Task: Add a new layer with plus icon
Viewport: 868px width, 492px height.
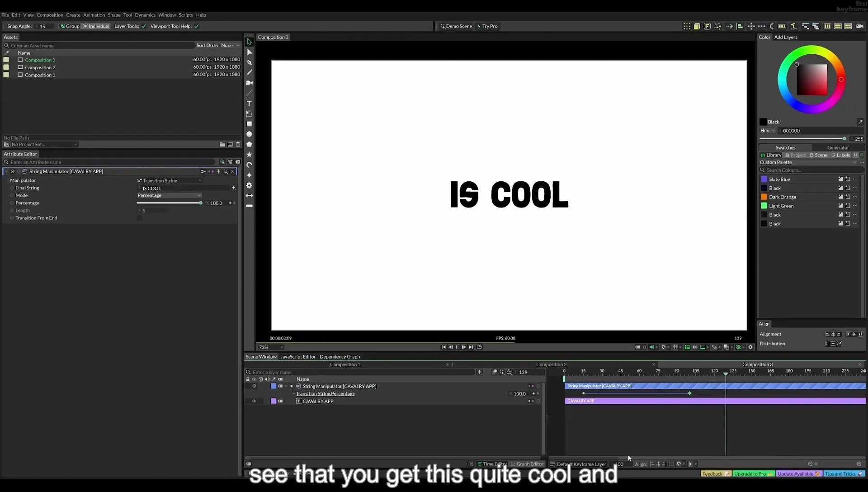Action: coord(479,372)
